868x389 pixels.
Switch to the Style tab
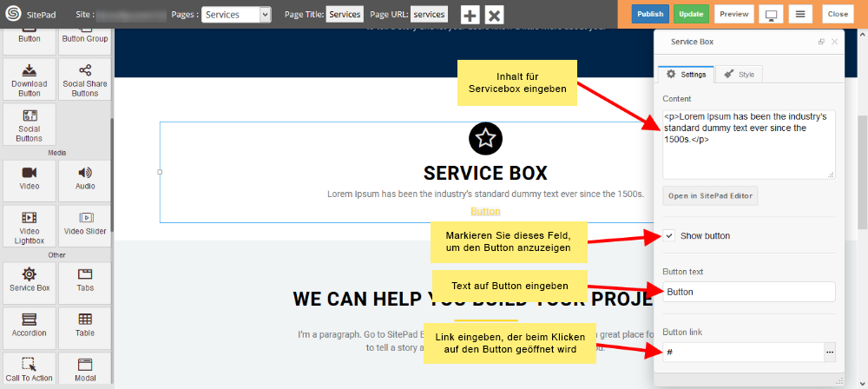739,75
